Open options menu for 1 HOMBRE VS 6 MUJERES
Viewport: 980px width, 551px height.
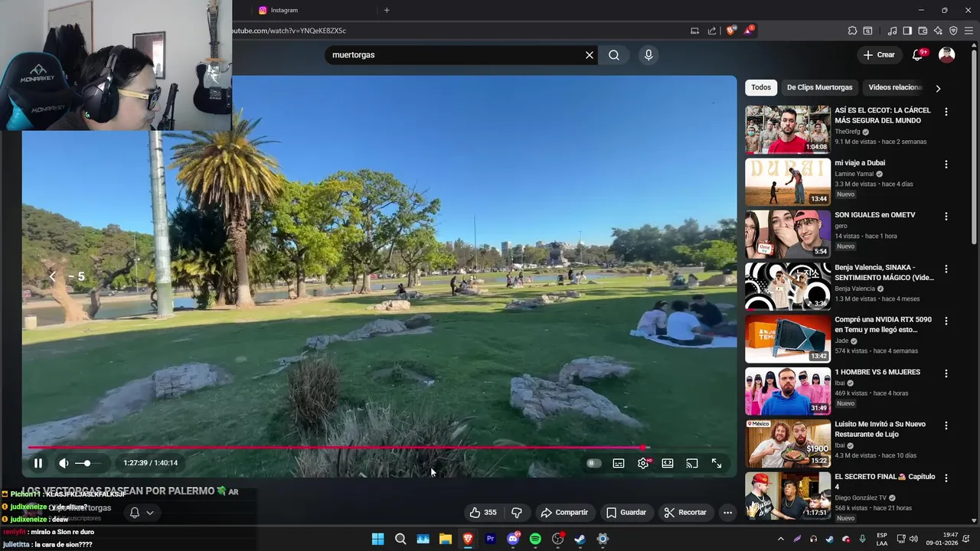point(946,373)
